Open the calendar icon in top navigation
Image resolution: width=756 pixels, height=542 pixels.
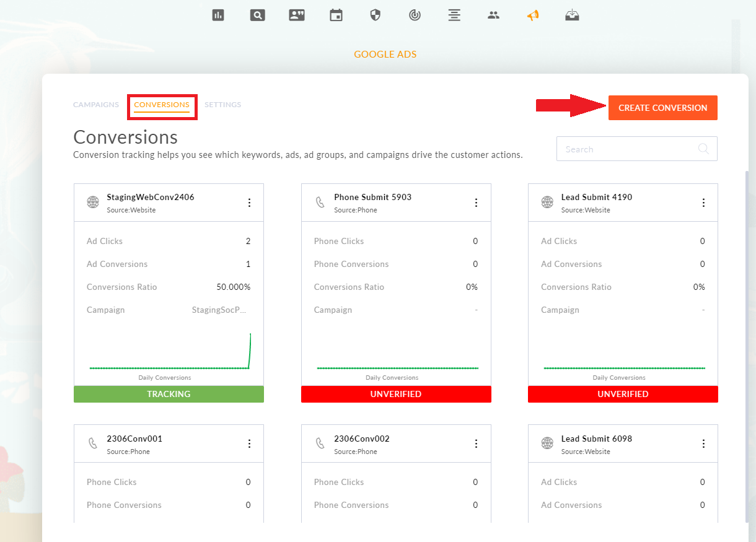point(336,15)
